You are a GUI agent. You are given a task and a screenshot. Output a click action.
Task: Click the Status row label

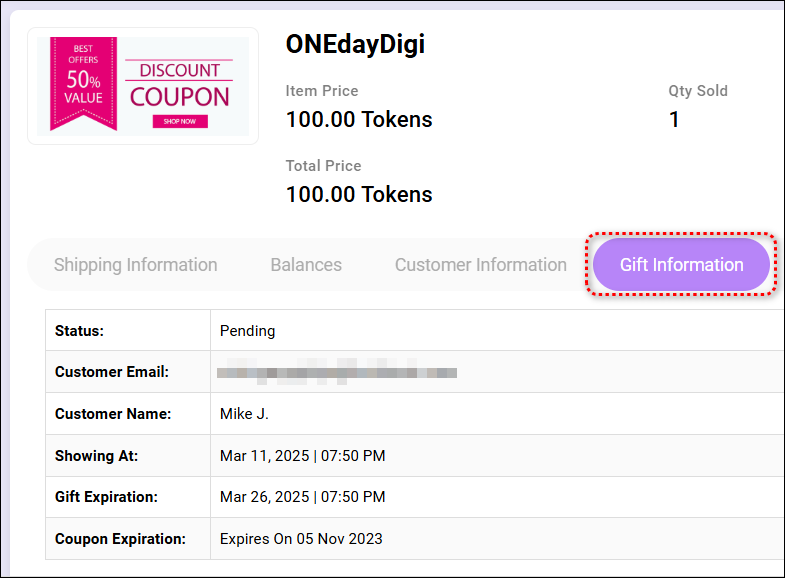click(79, 331)
